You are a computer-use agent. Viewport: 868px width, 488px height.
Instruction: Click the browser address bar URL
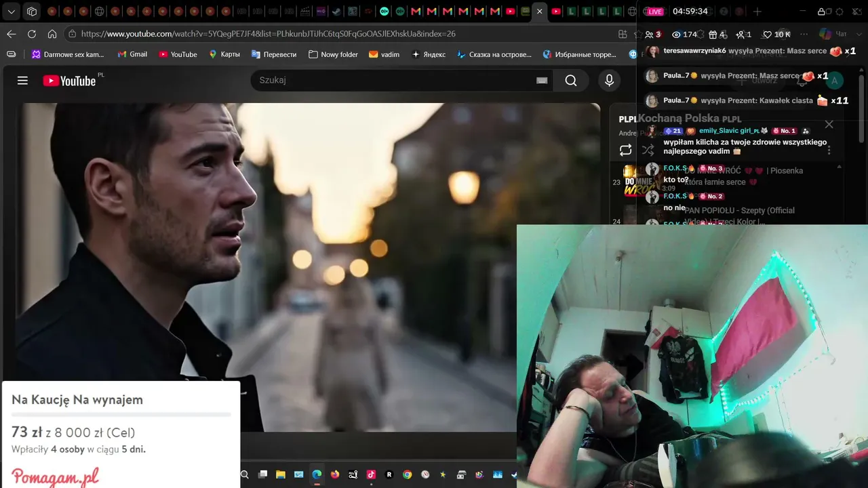click(x=268, y=34)
